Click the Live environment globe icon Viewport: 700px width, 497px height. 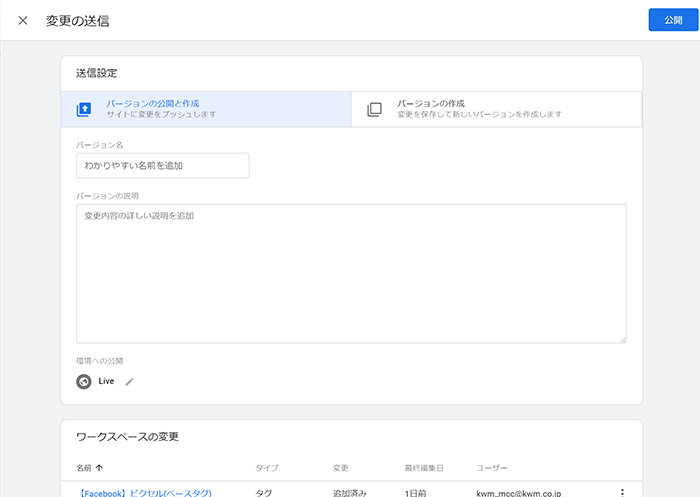(x=83, y=381)
